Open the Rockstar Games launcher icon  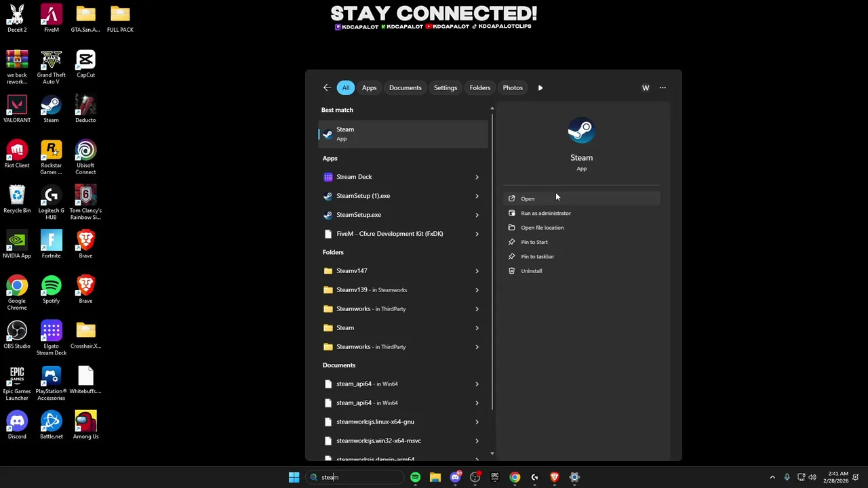[51, 158]
